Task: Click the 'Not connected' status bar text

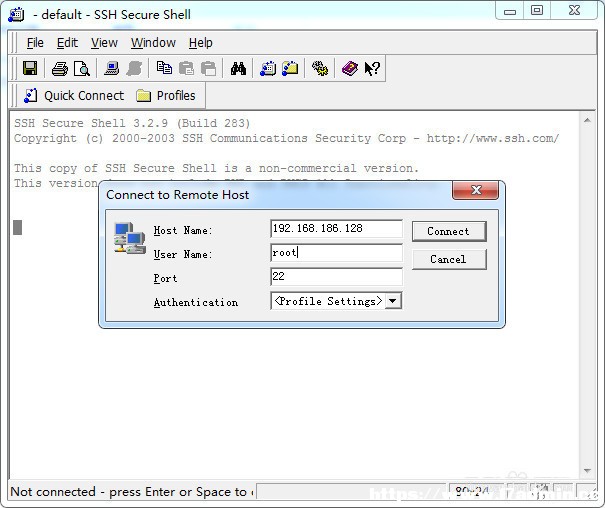Action: pyautogui.click(x=132, y=492)
